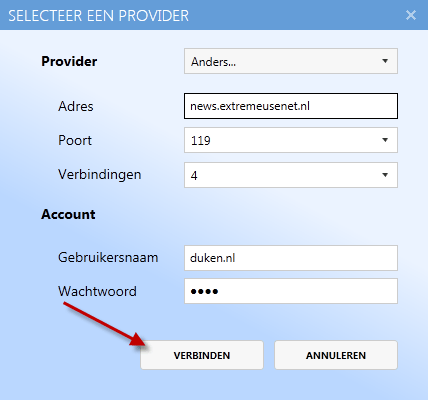Click into the Wachtwoord password field
This screenshot has height=400, width=428.
(x=291, y=291)
